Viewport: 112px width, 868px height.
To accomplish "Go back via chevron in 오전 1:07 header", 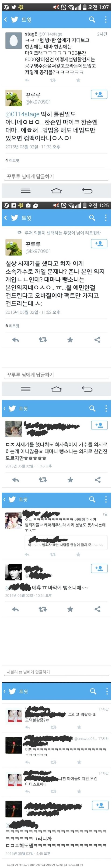I will pos(5,19).
